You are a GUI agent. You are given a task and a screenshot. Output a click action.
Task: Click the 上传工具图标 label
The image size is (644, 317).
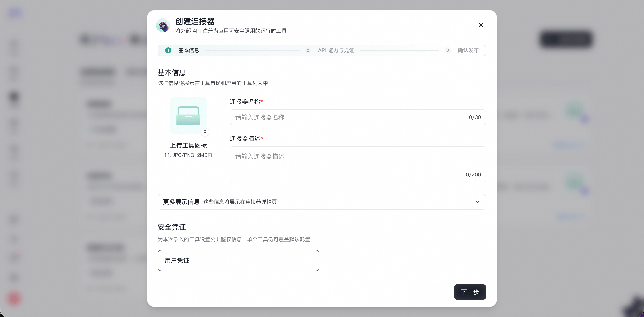tap(188, 145)
